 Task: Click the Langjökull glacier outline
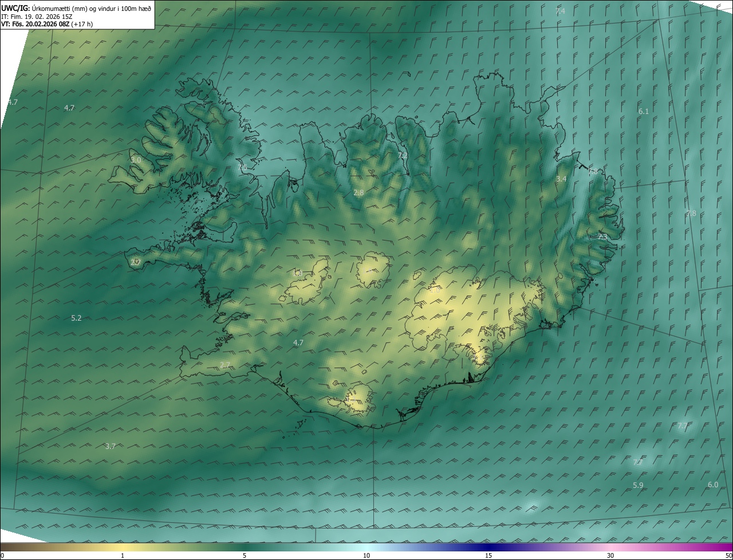click(305, 282)
